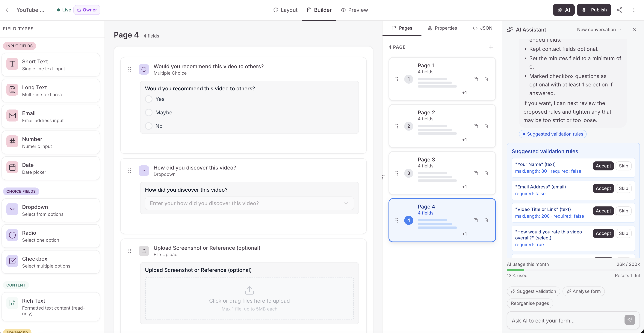
Task: Select the Yes radio option
Action: point(149,99)
